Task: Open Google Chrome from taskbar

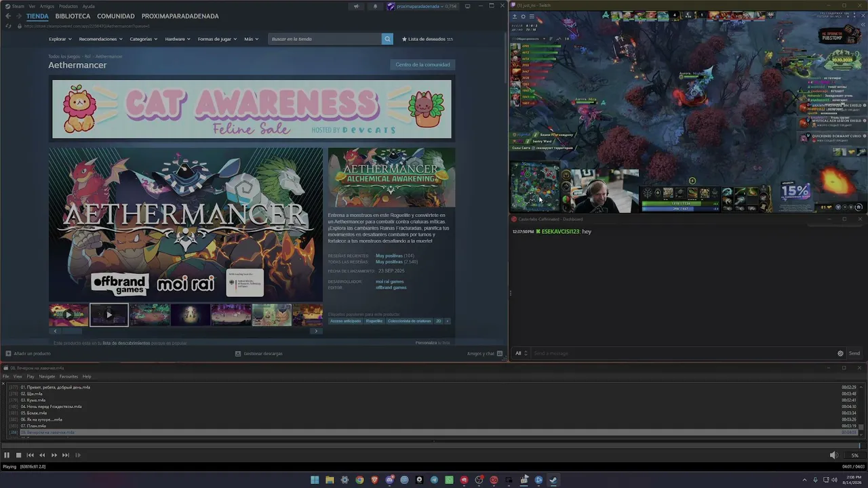Action: (359, 480)
